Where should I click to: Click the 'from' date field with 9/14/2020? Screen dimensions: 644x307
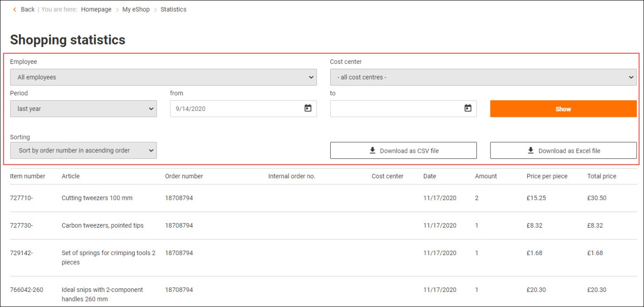(235, 109)
